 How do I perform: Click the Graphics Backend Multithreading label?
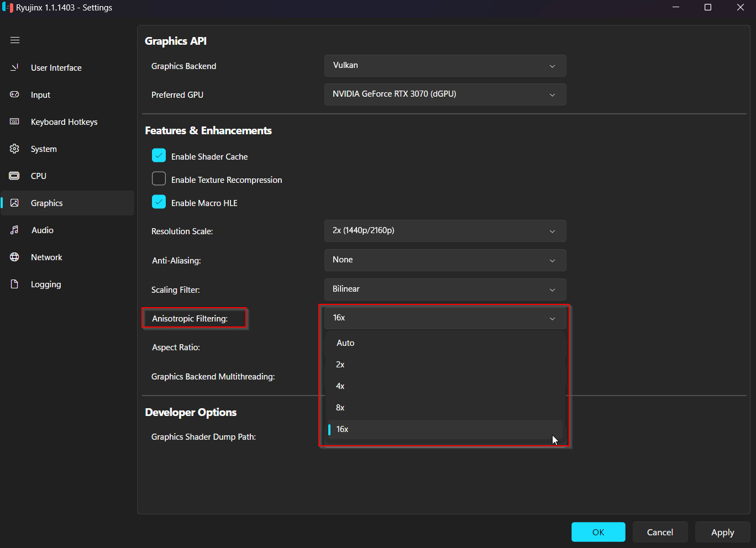tap(213, 377)
